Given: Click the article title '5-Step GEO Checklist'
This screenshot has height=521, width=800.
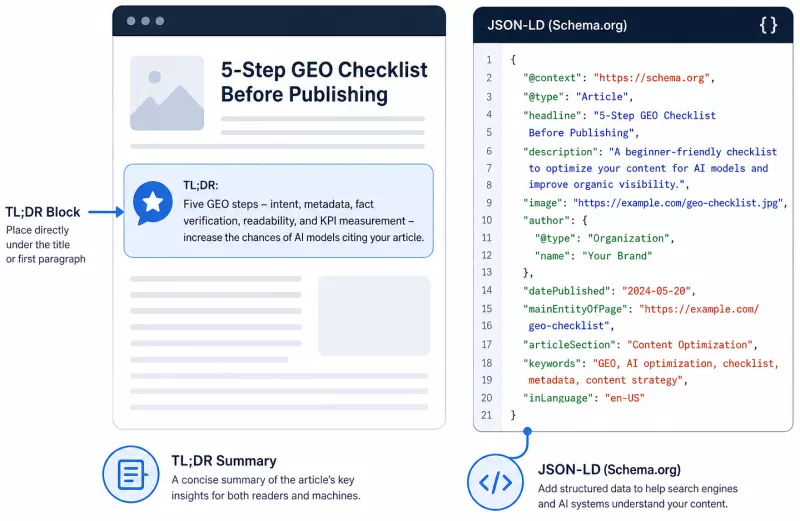Looking at the screenshot, I should tap(324, 70).
